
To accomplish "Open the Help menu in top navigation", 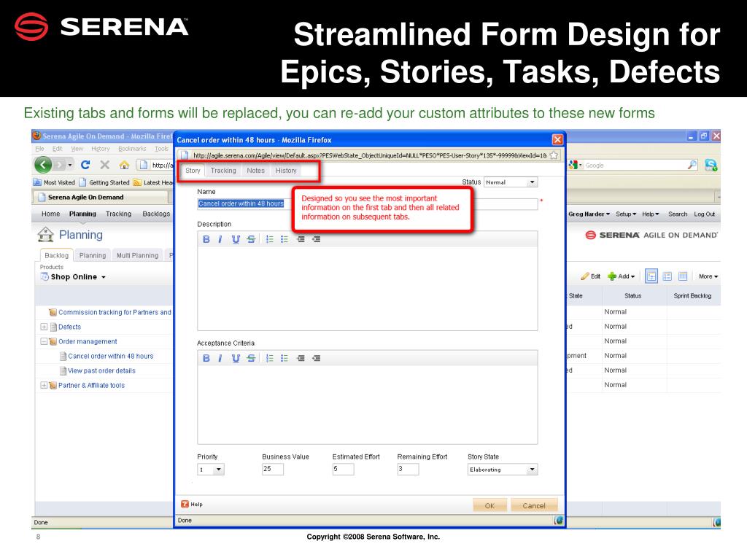I will (x=650, y=214).
